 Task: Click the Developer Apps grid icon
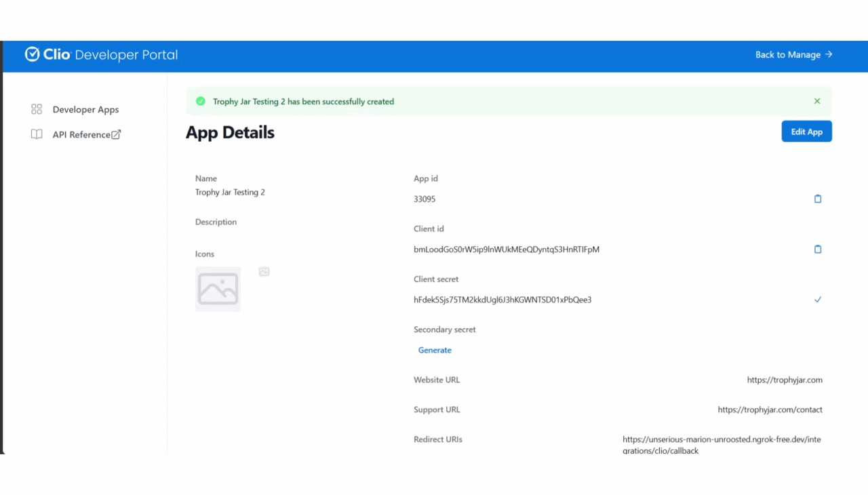click(37, 109)
